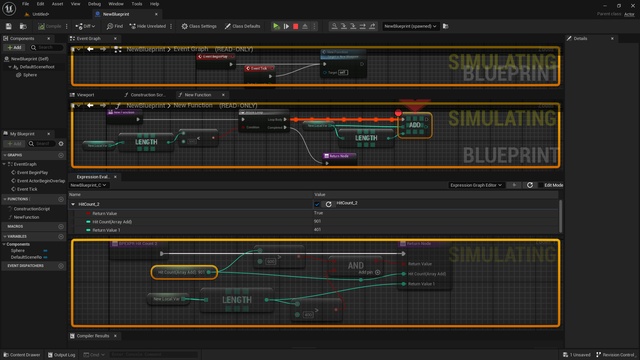Open Class Settings
Screen dimensions: 640x360
click(x=199, y=26)
